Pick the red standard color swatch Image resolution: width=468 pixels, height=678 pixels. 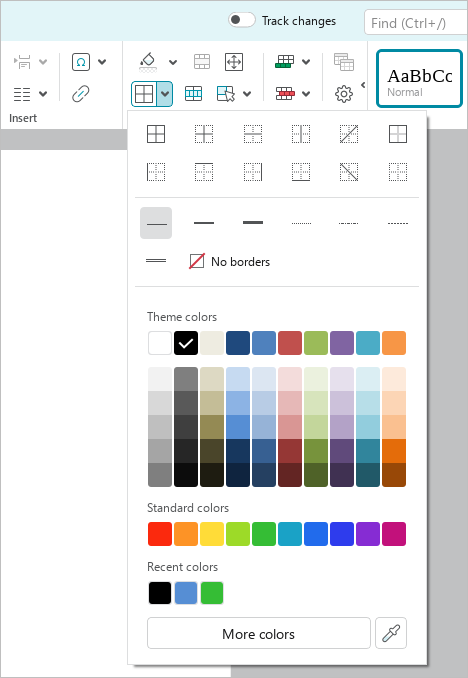click(x=160, y=534)
